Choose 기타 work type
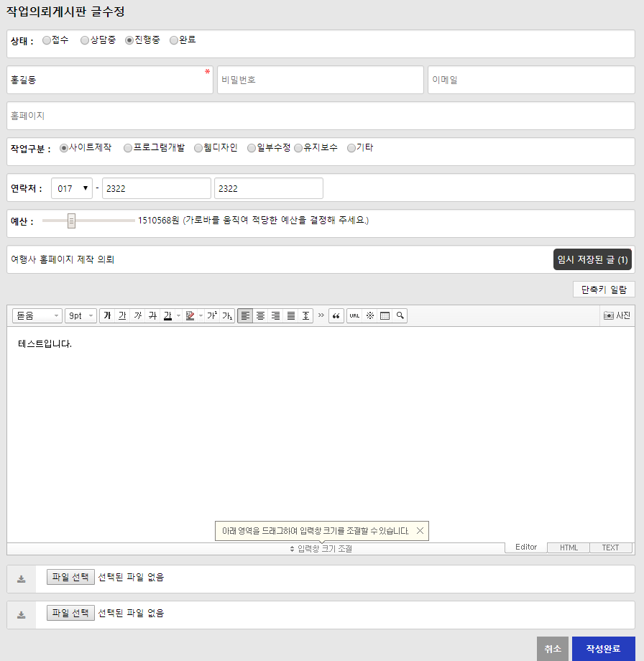The width and height of the screenshot is (644, 661). 351,148
